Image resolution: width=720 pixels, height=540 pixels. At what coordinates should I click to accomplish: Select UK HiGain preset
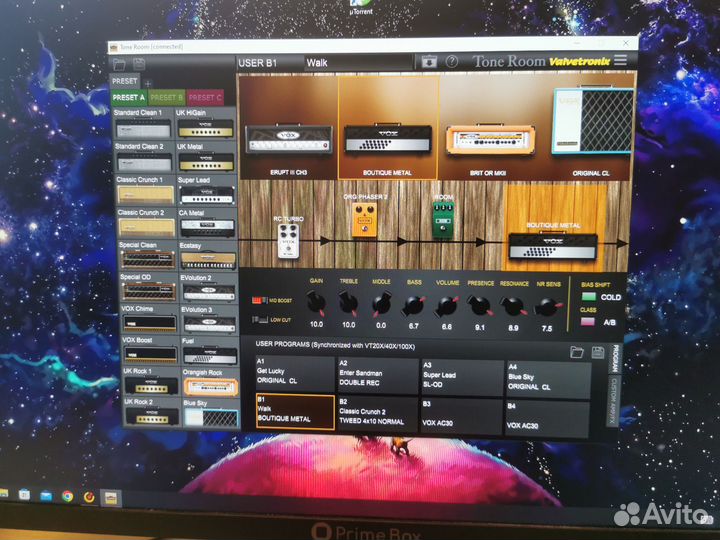[205, 124]
